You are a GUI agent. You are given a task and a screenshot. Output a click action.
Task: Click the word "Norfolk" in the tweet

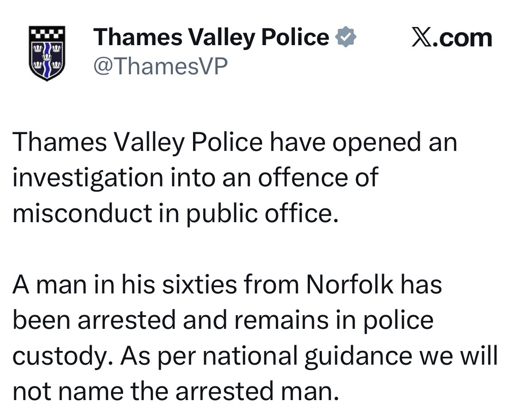click(350, 284)
